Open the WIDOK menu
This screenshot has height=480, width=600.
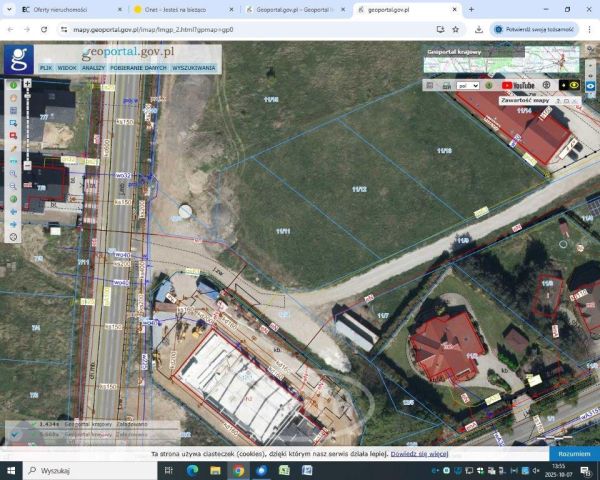[67, 68]
